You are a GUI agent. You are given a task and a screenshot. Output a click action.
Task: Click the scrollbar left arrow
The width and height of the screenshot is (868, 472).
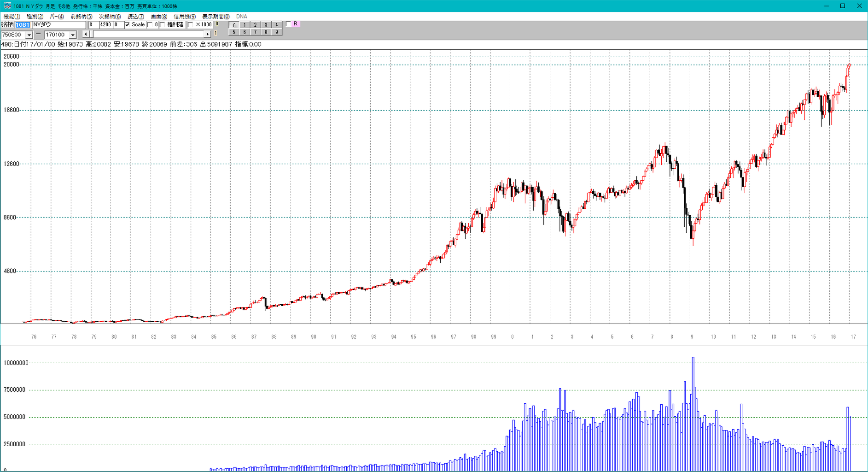85,34
